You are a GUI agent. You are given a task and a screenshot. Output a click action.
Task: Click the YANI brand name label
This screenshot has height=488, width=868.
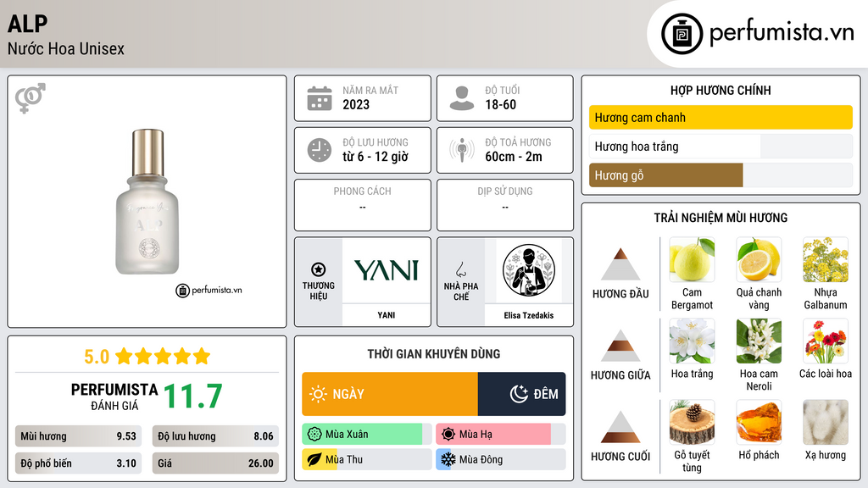pyautogui.click(x=387, y=315)
